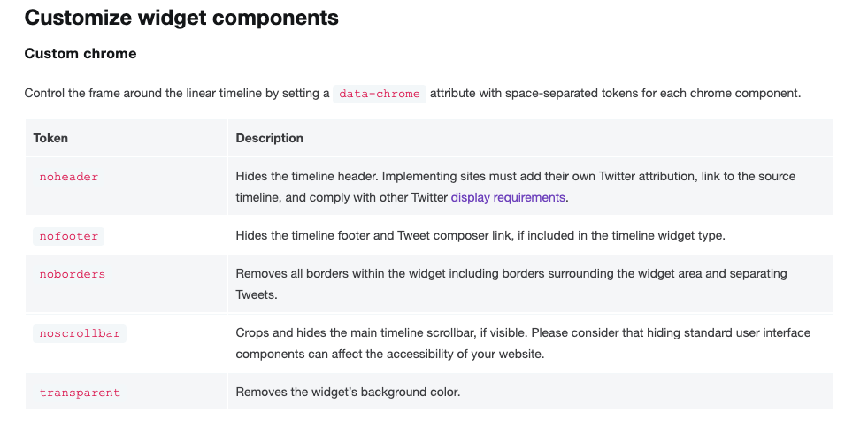This screenshot has height=427, width=868.
Task: Open the display requirements link
Action: pyautogui.click(x=508, y=198)
